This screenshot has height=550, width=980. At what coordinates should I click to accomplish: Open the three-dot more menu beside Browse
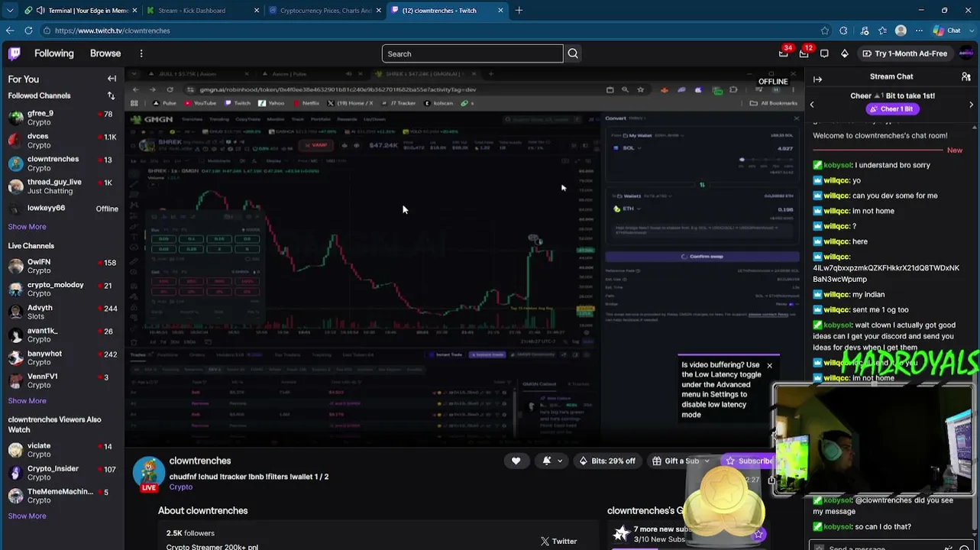[x=141, y=53]
